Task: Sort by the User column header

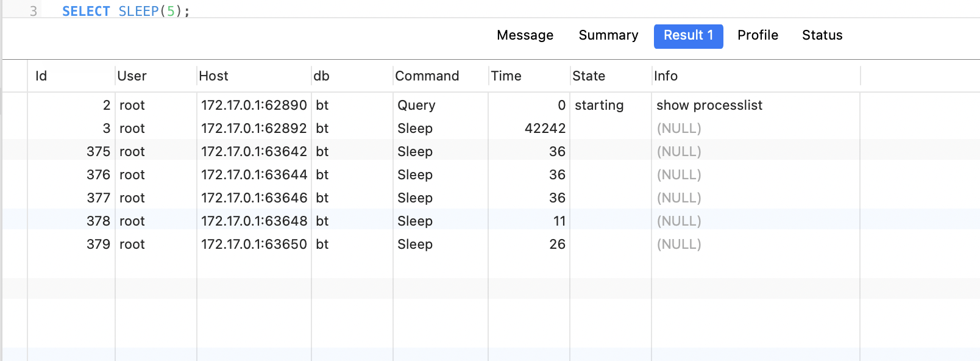Action: [155, 76]
